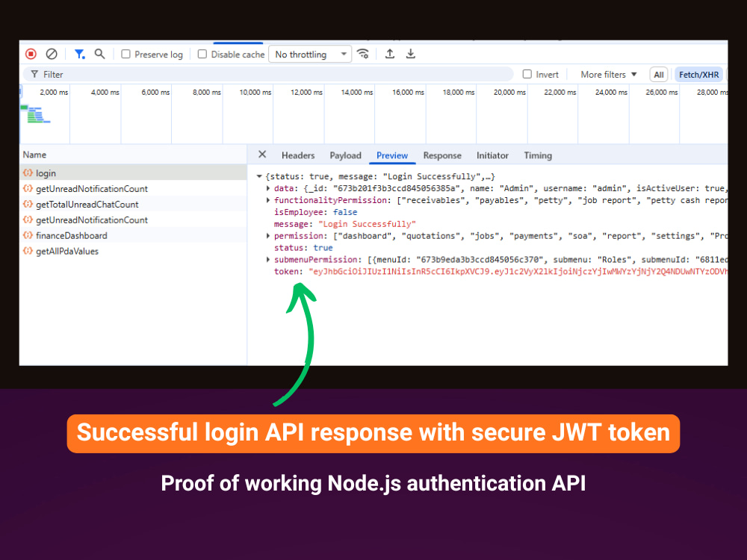
Task: Enable Preserve log checkbox
Action: (x=125, y=54)
